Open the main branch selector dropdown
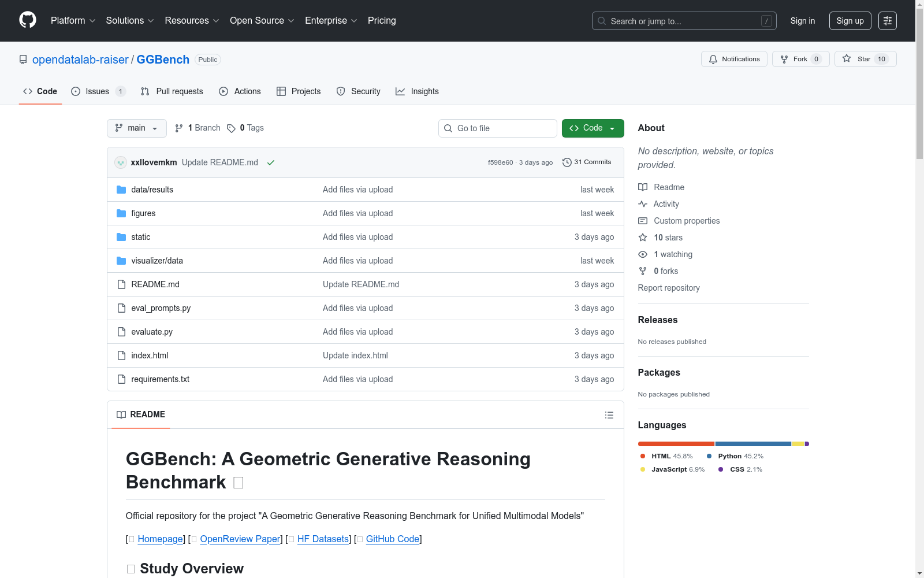 click(137, 128)
